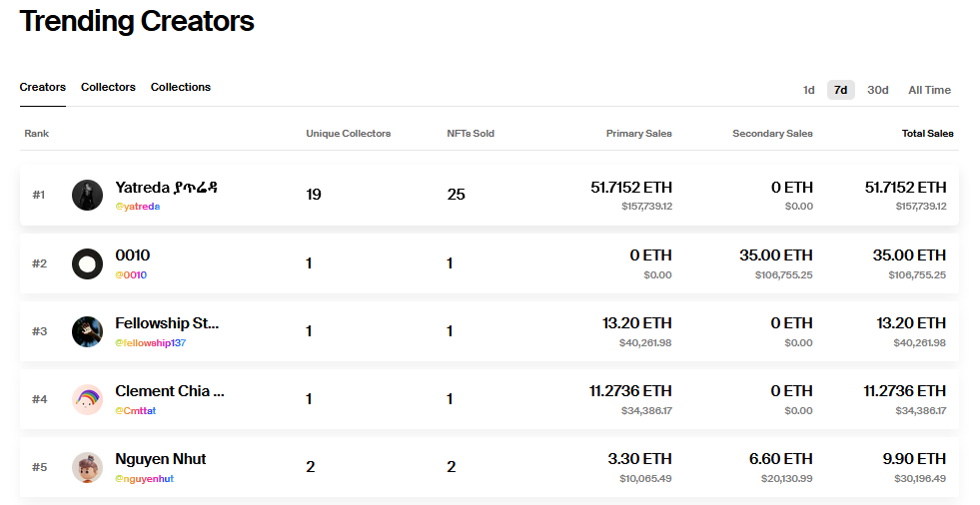Viewport: 980px width, 505px height.
Task: Open the @yatreda handle link
Action: pyautogui.click(x=137, y=207)
